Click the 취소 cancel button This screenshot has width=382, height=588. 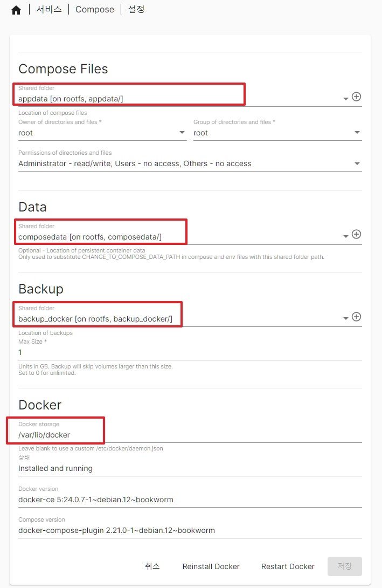[152, 566]
